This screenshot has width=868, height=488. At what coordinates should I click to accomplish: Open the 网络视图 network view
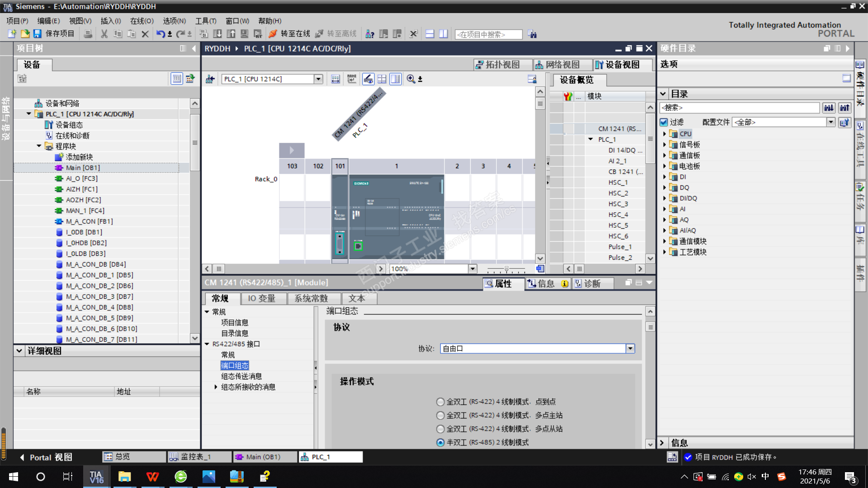(x=557, y=65)
